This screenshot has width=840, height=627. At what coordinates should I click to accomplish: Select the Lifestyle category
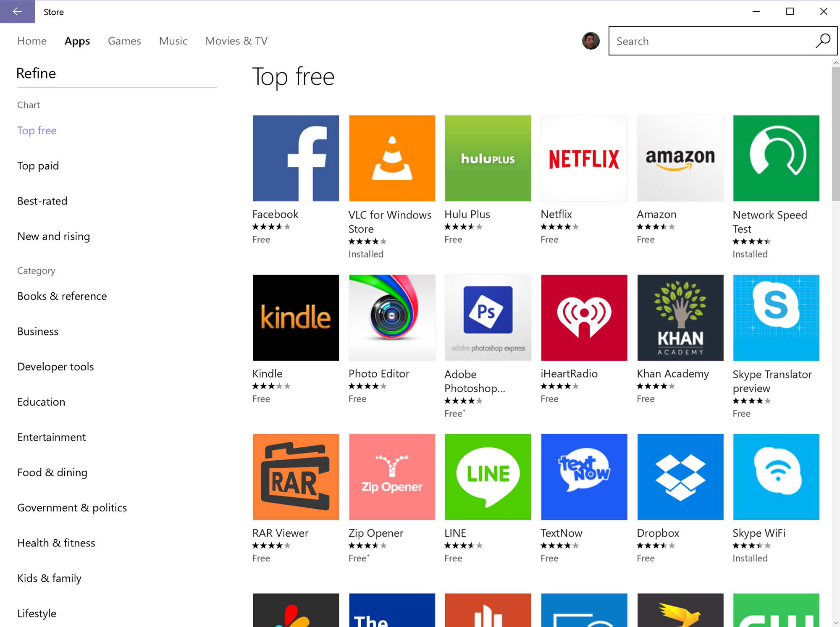pos(37,614)
